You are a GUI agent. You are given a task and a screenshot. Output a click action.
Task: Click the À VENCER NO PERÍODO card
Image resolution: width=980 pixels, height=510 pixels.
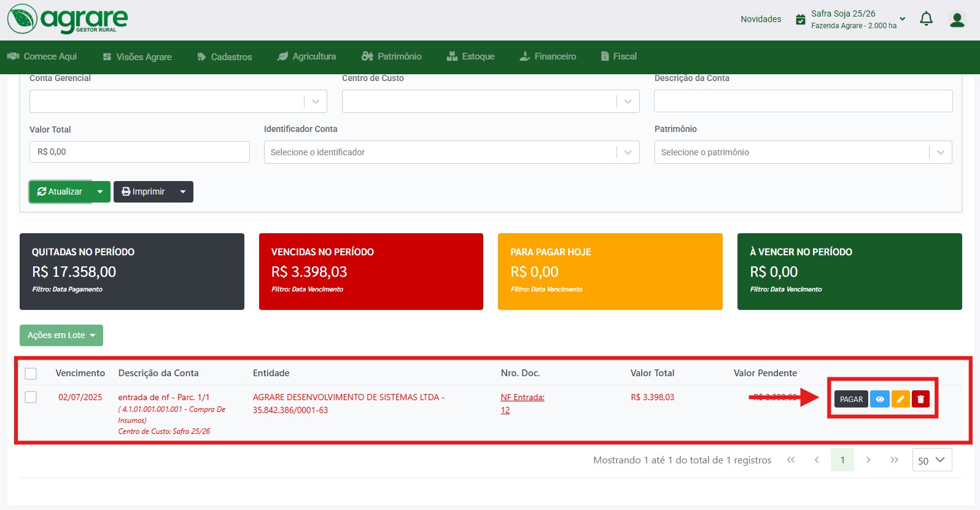tap(850, 271)
